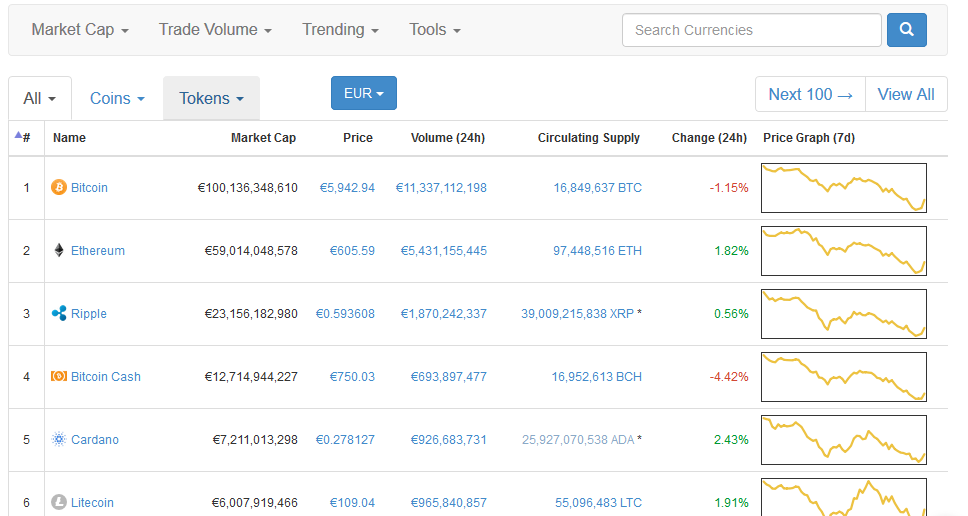Click Ethereum price €605.59

click(352, 251)
